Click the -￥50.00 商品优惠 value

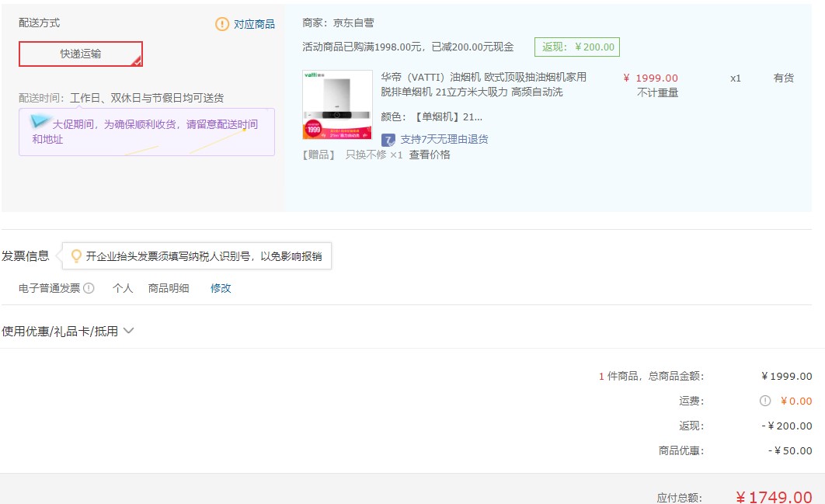click(x=790, y=451)
